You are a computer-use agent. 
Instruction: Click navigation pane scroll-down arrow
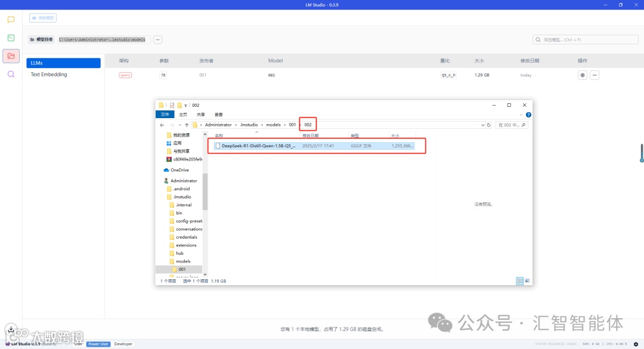(205, 274)
